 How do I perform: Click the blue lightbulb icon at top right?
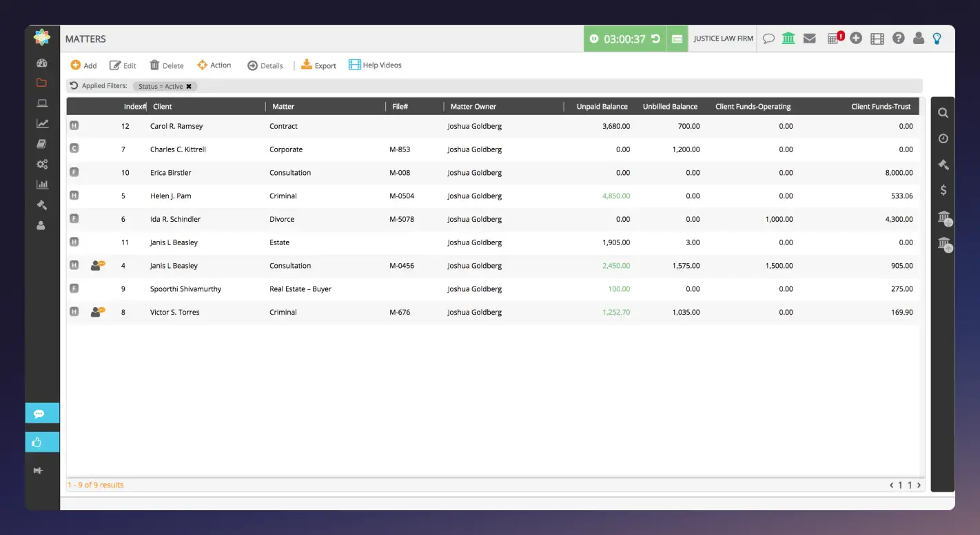click(937, 39)
